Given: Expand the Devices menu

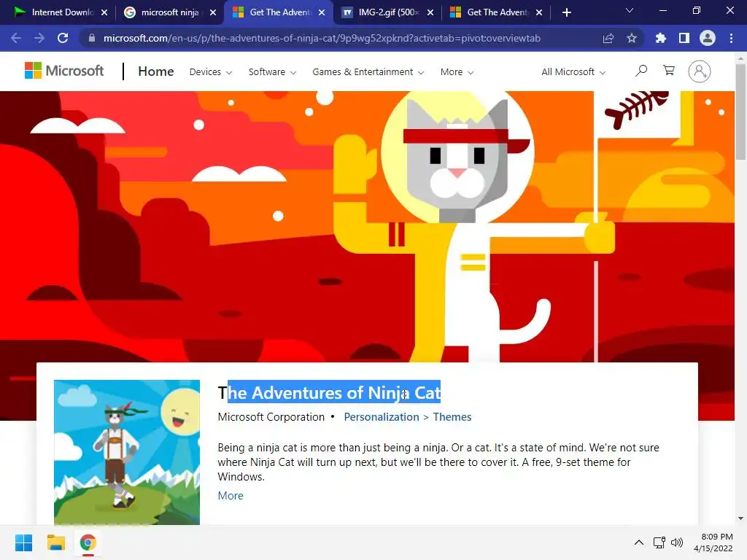Looking at the screenshot, I should coord(211,72).
